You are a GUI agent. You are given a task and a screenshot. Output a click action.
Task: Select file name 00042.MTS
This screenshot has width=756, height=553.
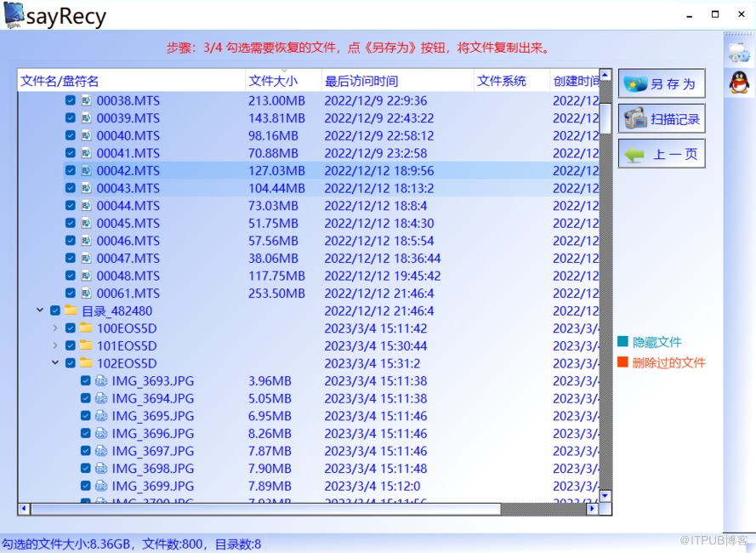pyautogui.click(x=128, y=171)
